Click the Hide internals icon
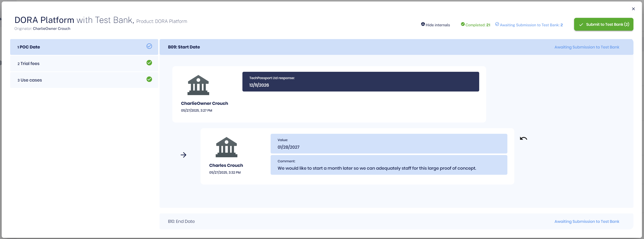This screenshot has height=239, width=644. point(423,24)
